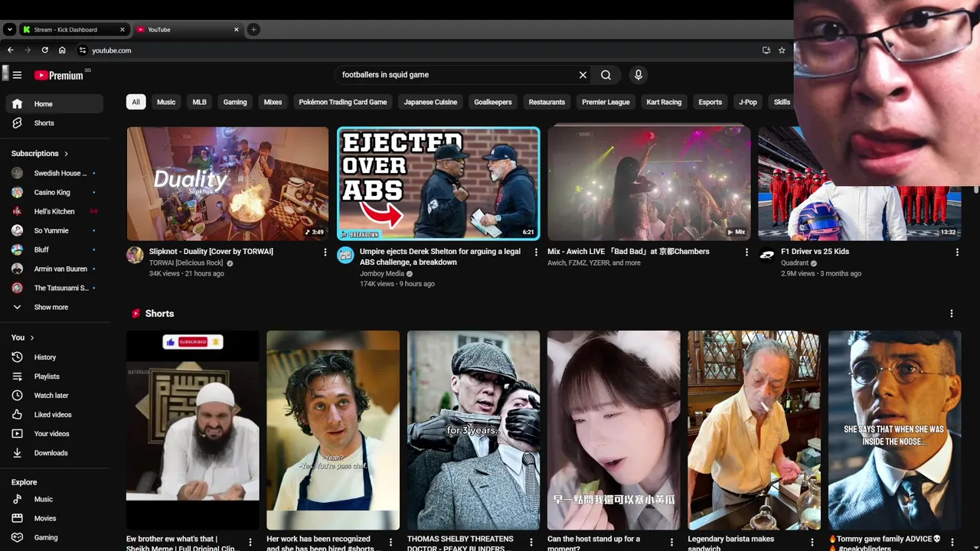Expand Show more subscriptions
The width and height of the screenshot is (980, 551).
point(54,308)
